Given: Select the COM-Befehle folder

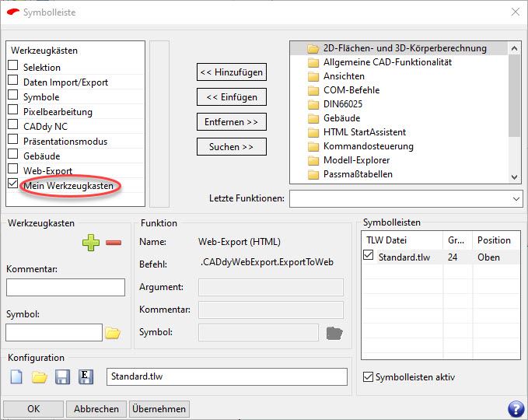Looking at the screenshot, I should (x=344, y=90).
